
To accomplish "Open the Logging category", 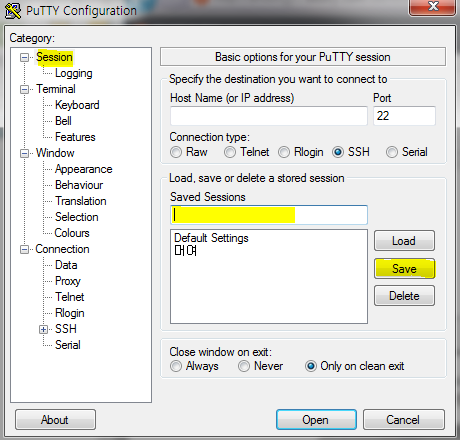I will (74, 73).
